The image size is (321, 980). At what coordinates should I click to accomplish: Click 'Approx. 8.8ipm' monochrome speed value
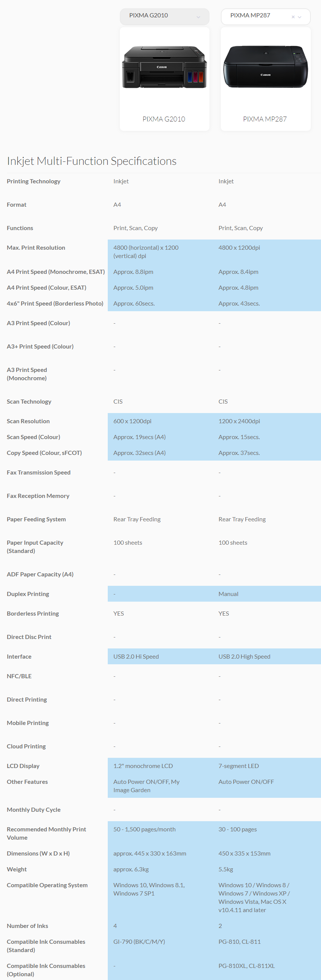click(133, 272)
